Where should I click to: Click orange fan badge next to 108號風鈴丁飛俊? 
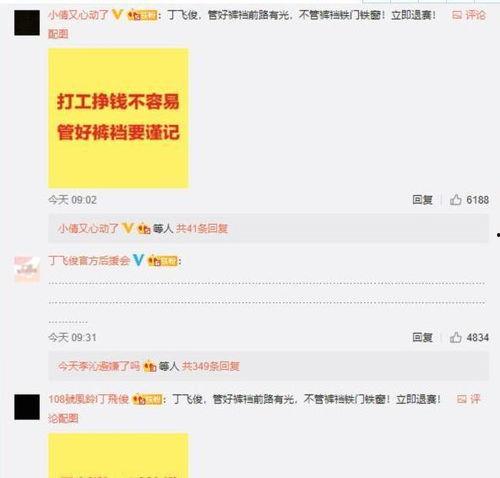pyautogui.click(x=147, y=399)
